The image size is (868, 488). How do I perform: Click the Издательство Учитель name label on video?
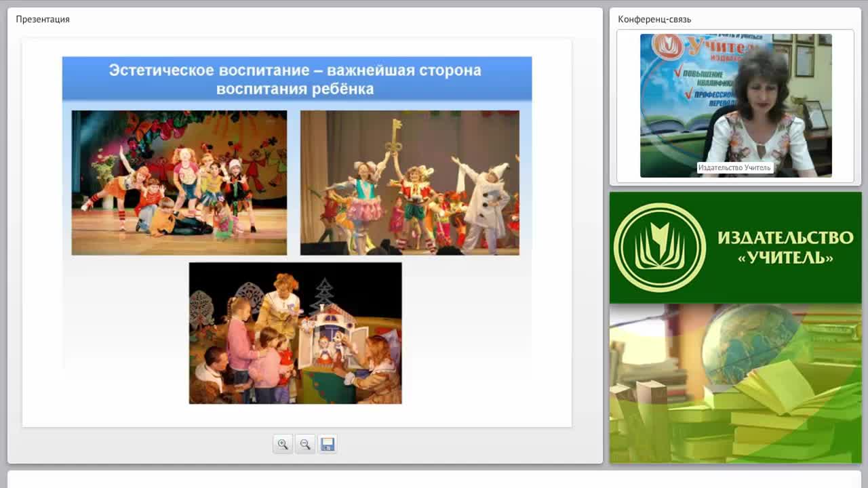tap(735, 167)
